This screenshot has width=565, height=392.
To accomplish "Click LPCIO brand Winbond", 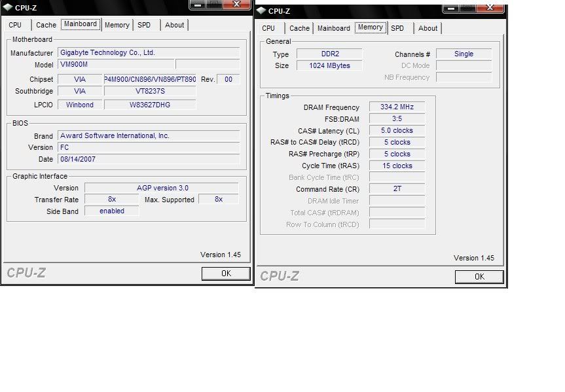I will [x=80, y=105].
